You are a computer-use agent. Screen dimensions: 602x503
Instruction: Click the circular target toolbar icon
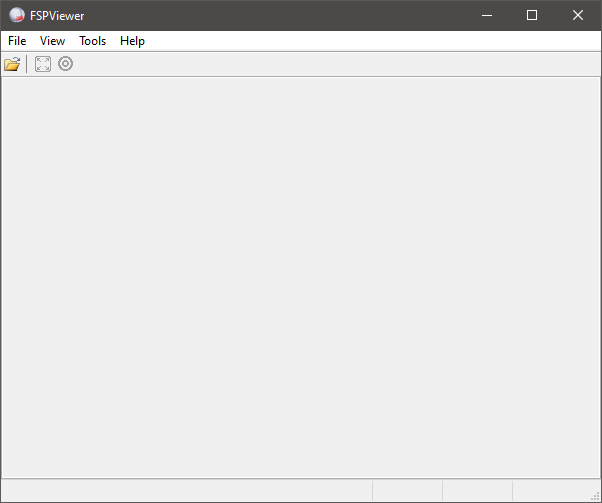click(66, 64)
